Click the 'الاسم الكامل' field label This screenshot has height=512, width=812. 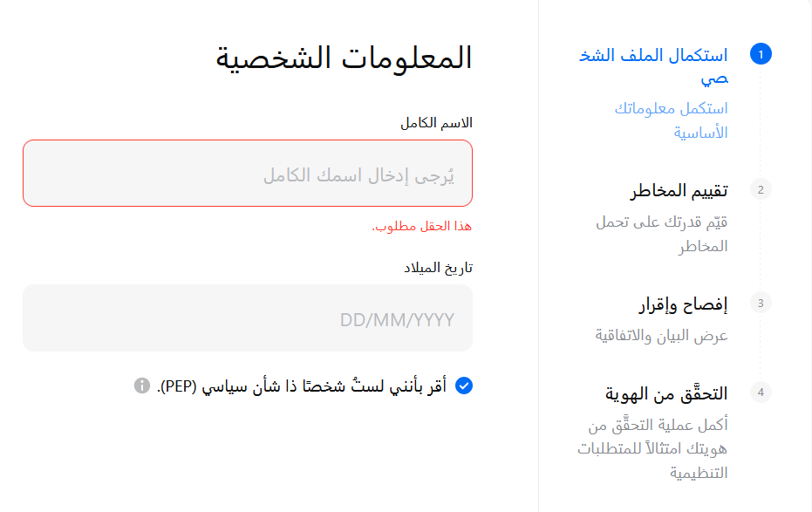[436, 122]
